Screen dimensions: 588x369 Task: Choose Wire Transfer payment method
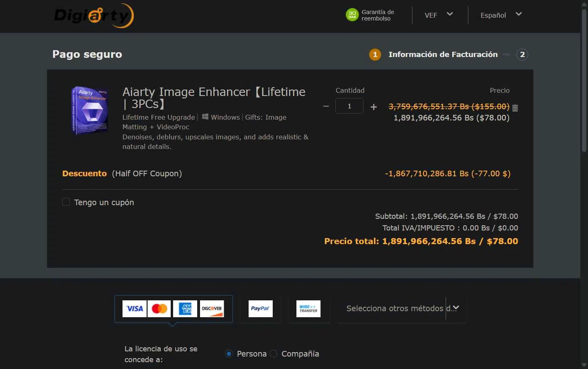[308, 309]
